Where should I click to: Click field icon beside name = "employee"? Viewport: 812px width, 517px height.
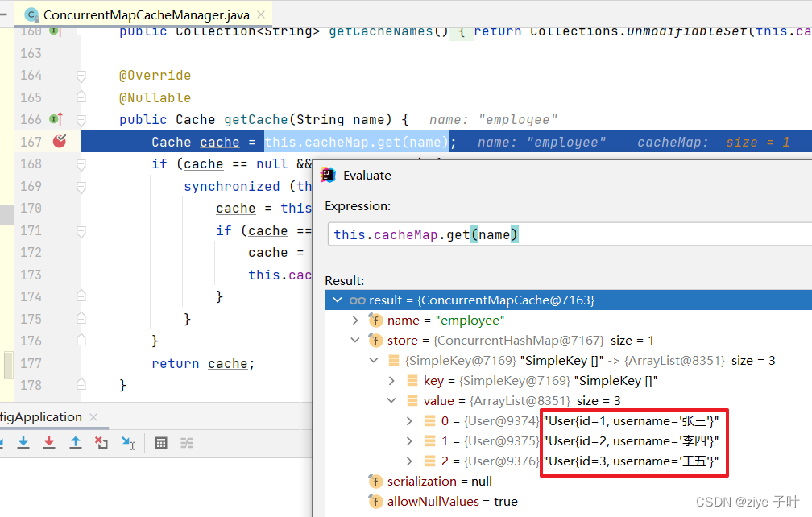click(375, 321)
